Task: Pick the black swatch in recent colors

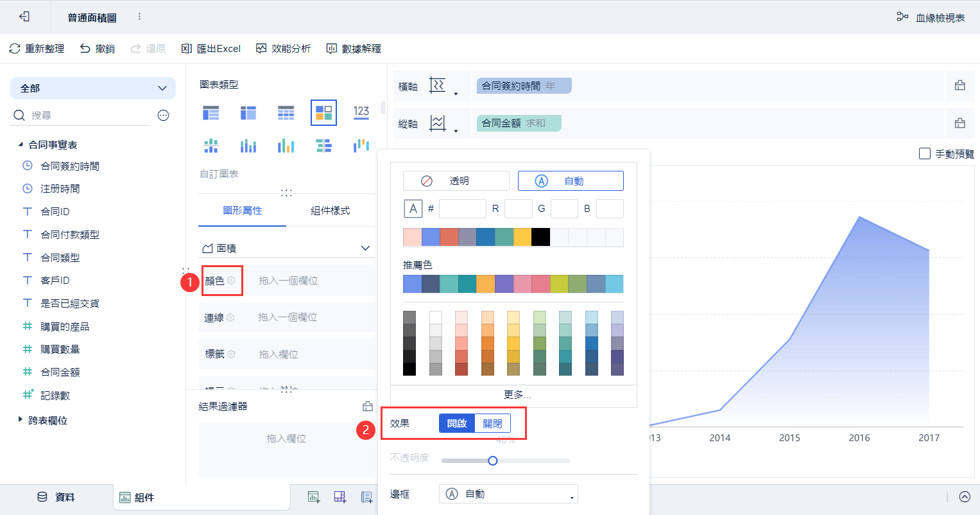Action: [540, 237]
